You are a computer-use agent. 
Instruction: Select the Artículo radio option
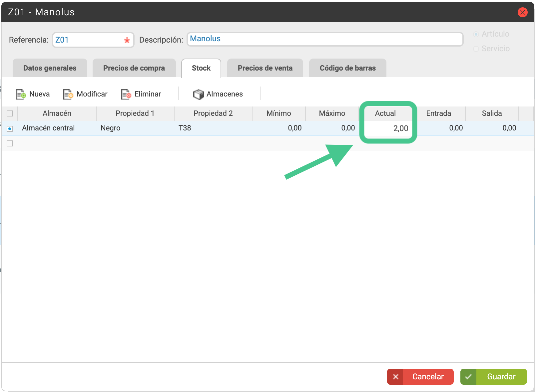tap(476, 34)
